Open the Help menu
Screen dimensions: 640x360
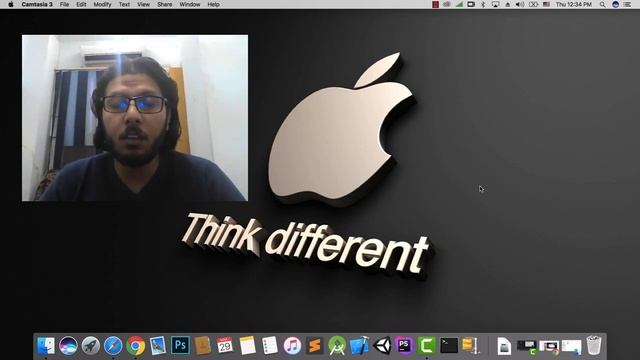[x=213, y=4]
